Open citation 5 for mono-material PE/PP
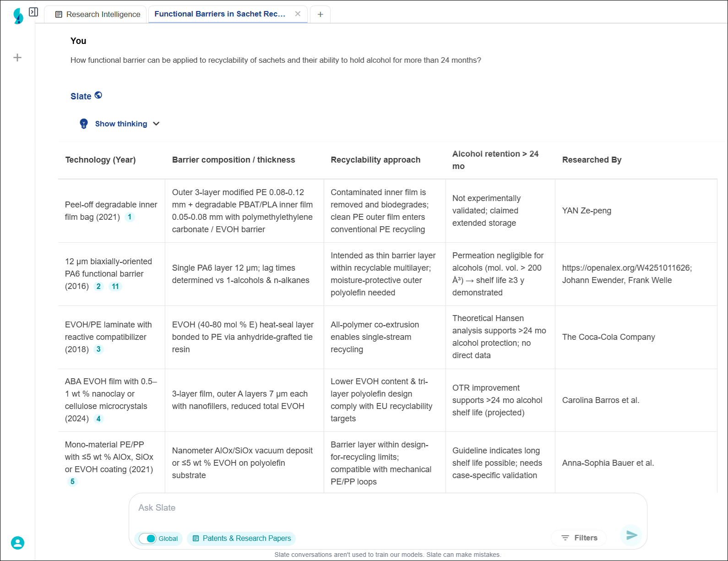 pyautogui.click(x=72, y=481)
